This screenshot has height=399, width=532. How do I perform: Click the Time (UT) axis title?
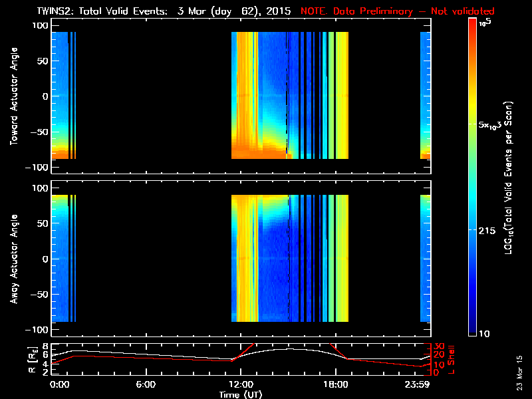[x=240, y=394]
